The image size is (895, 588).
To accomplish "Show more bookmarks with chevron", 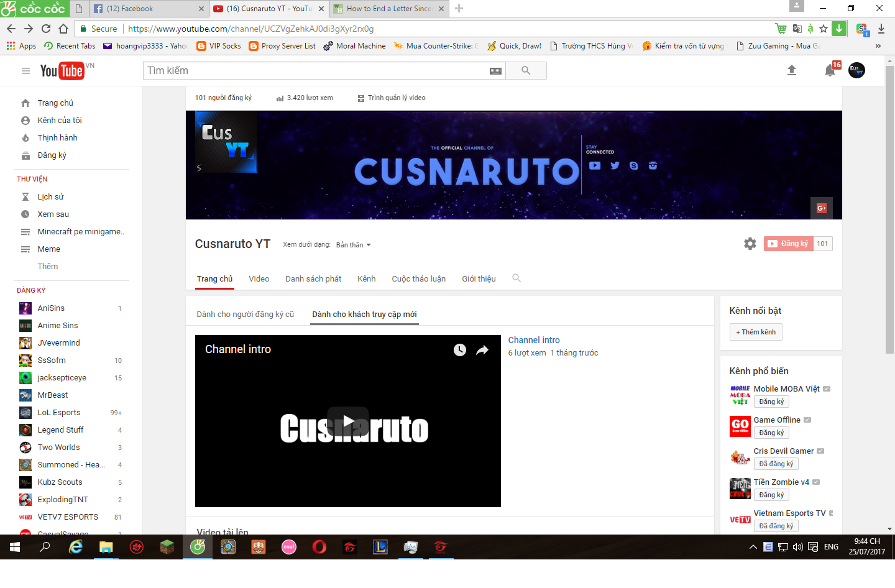I will [x=878, y=46].
